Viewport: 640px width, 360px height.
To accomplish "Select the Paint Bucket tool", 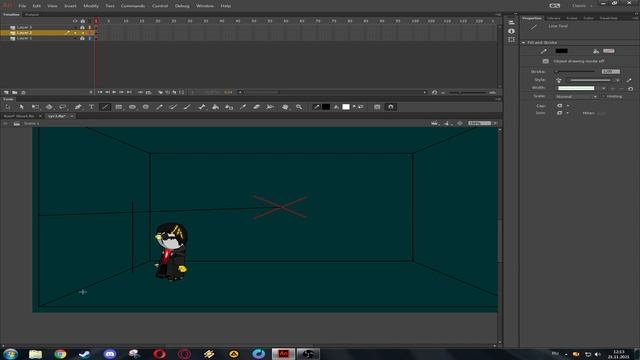I will click(216, 107).
